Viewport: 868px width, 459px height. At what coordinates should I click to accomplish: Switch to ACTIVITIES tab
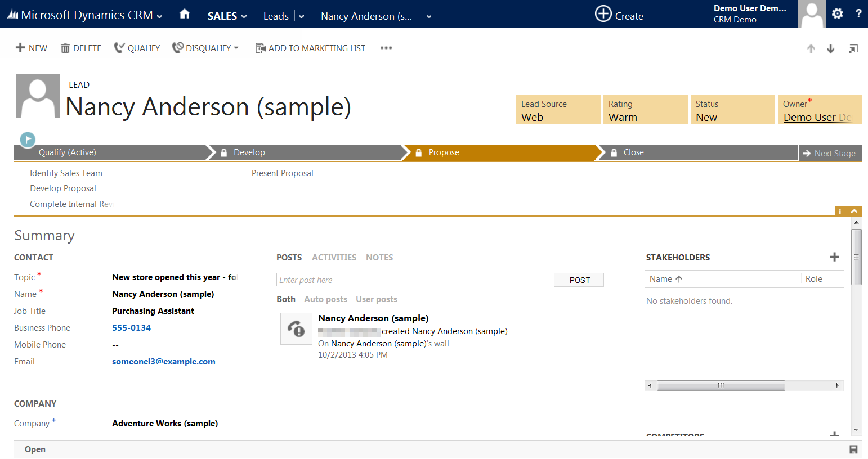334,257
